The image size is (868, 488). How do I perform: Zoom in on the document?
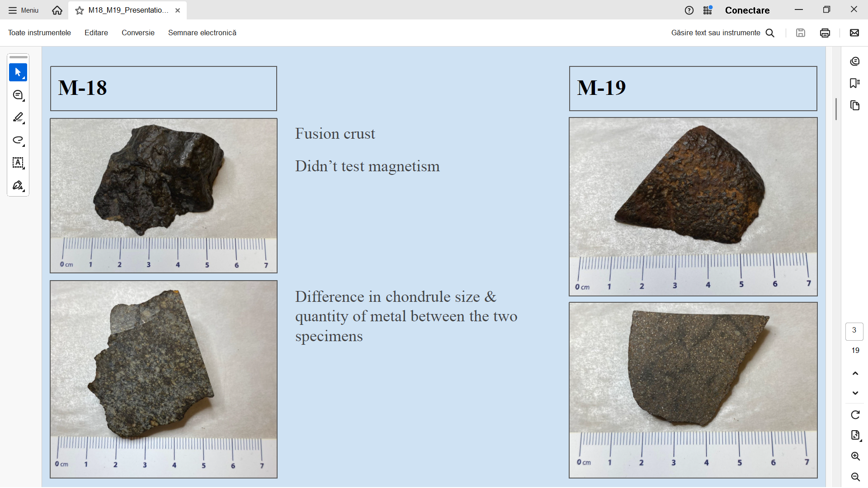[855, 456]
